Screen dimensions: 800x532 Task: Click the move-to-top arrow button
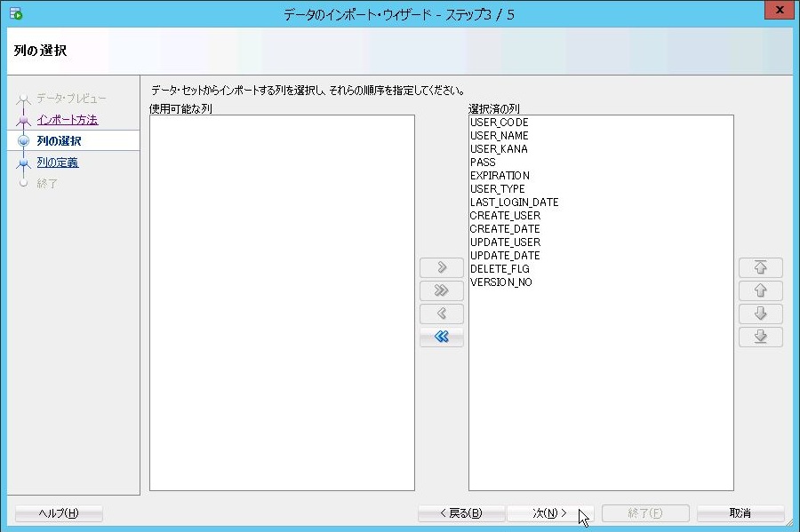(x=760, y=268)
